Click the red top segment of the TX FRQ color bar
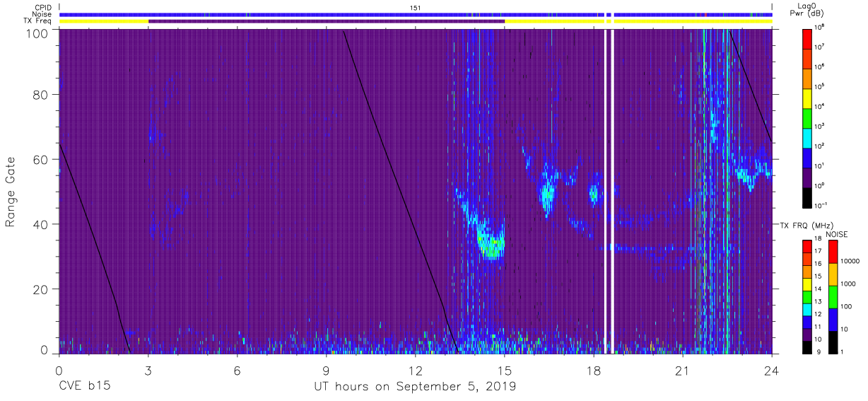Screen dimensions: 868x401 [807, 246]
